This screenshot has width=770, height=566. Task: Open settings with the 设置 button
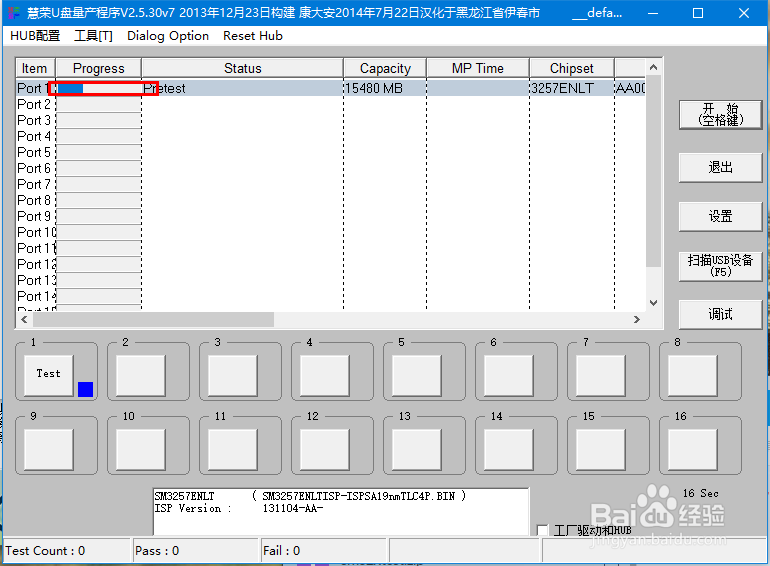coord(720,216)
